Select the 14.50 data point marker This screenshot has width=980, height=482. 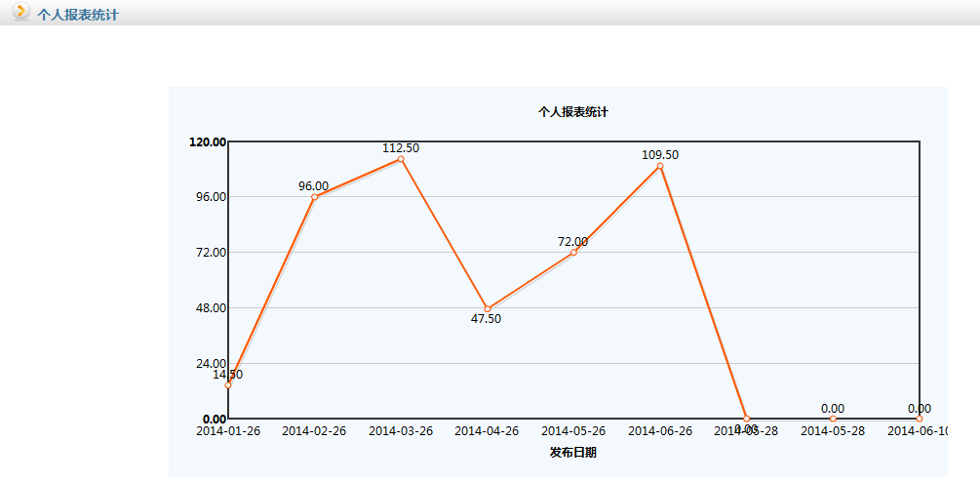(228, 385)
